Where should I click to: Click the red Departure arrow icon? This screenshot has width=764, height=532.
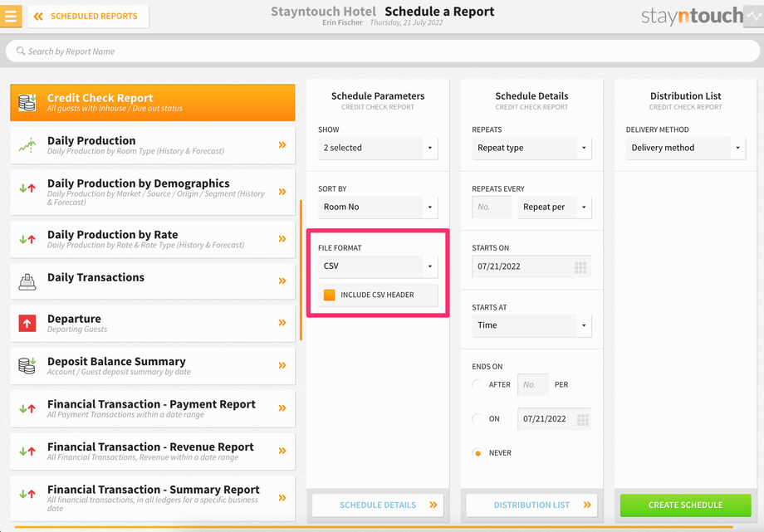point(27,323)
